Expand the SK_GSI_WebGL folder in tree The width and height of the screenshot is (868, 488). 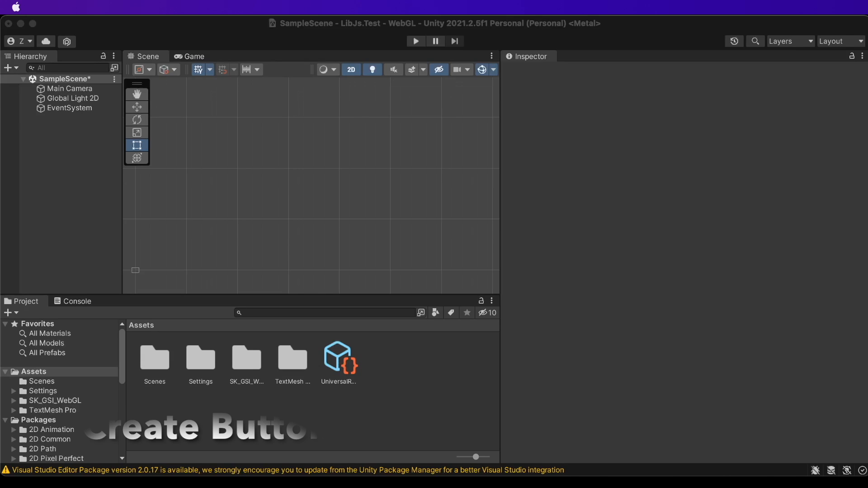point(14,401)
